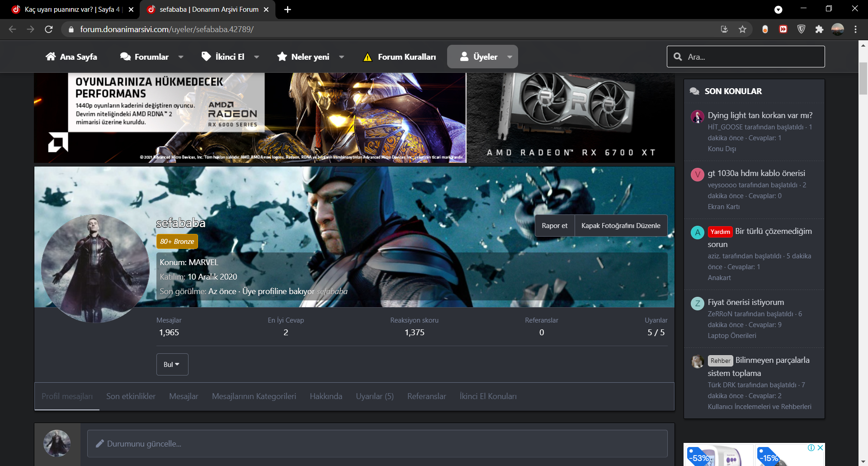Image resolution: width=868 pixels, height=466 pixels.
Task: Close the sidebar advertisement with X
Action: (x=820, y=447)
